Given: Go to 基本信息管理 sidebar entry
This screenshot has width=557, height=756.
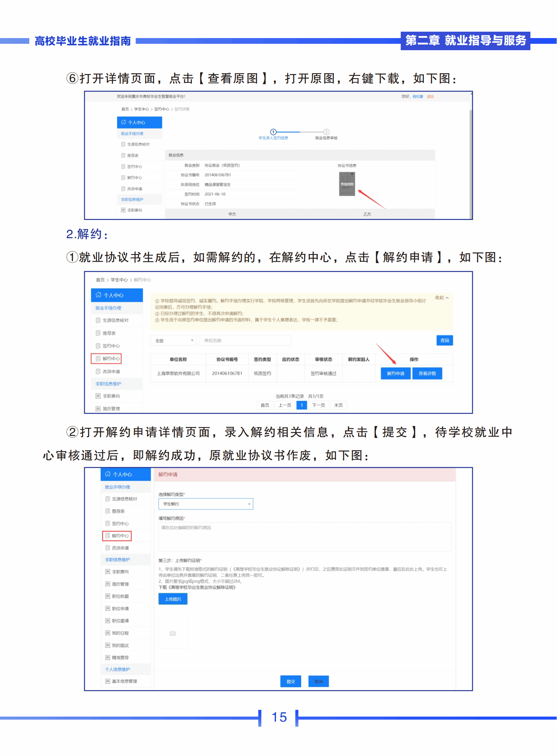Looking at the screenshot, I should click(124, 681).
